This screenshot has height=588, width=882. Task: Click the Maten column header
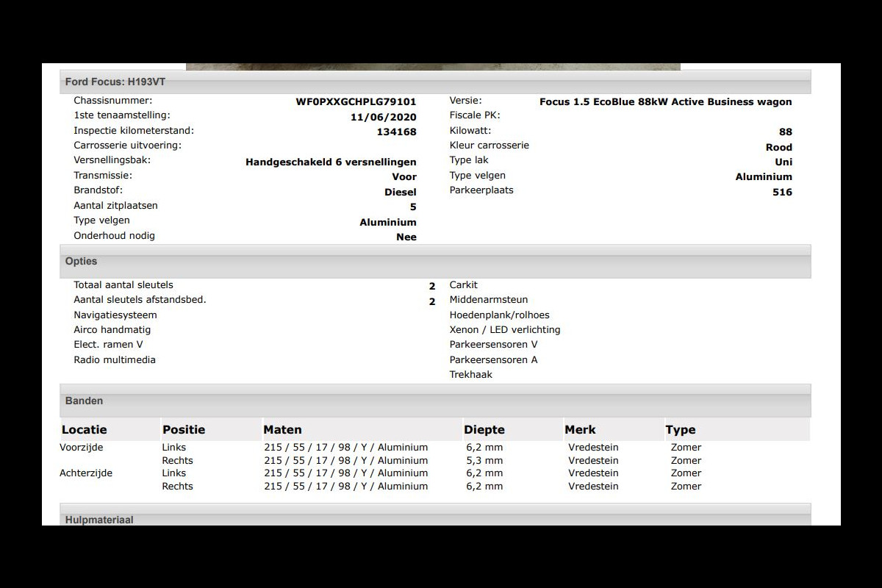pos(282,430)
